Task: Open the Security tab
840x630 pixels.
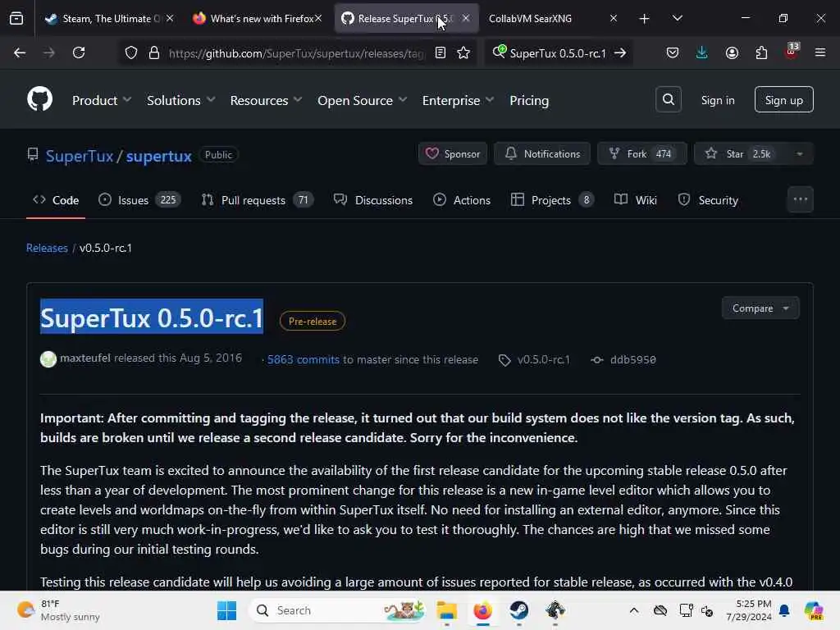Action: point(708,200)
